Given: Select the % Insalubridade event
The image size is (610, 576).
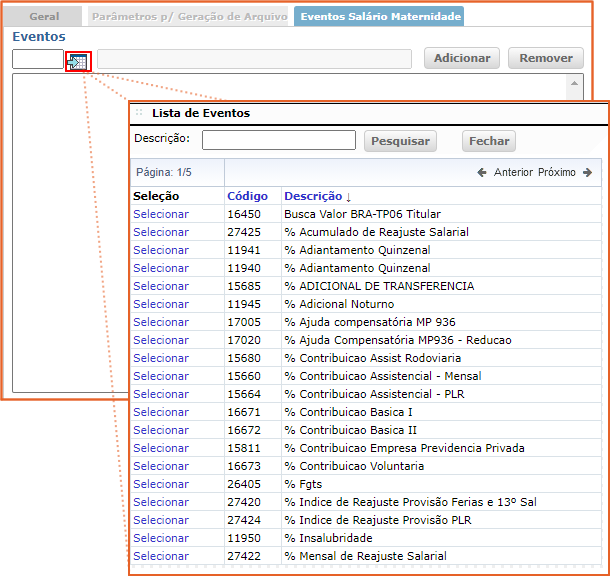Looking at the screenshot, I should [x=160, y=538].
